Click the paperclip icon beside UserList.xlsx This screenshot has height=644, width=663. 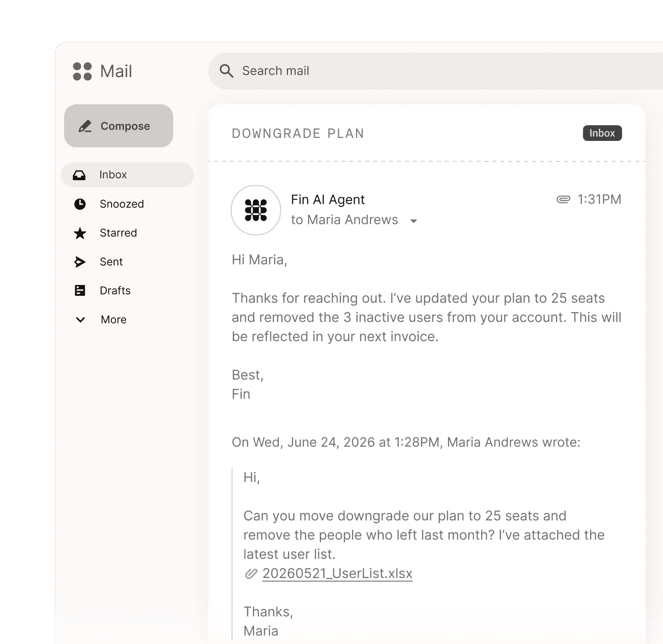coord(251,573)
